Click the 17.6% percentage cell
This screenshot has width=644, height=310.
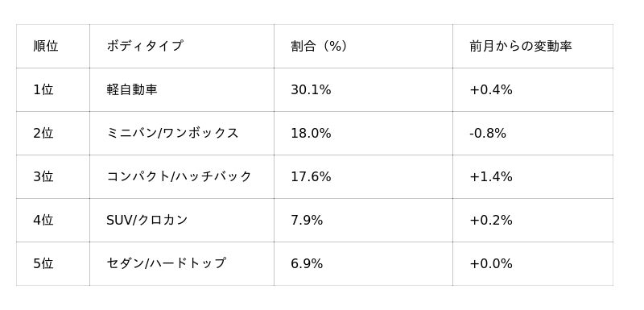pyautogui.click(x=364, y=176)
